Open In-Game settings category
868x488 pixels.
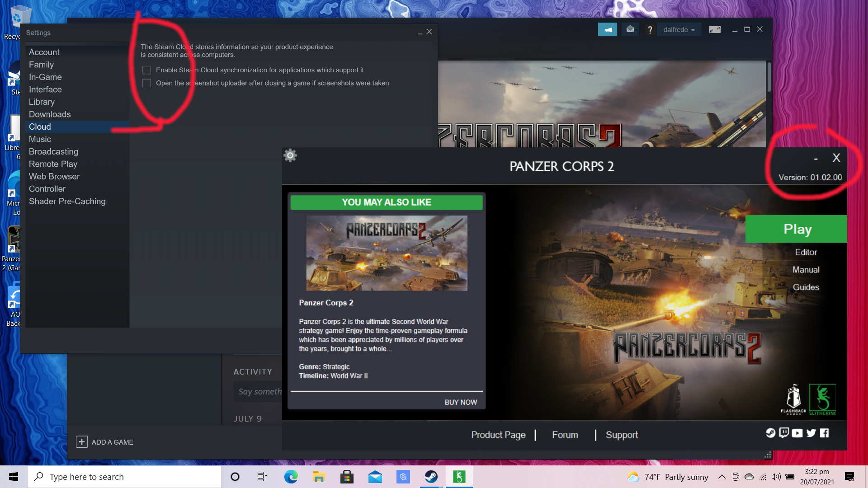pos(45,77)
